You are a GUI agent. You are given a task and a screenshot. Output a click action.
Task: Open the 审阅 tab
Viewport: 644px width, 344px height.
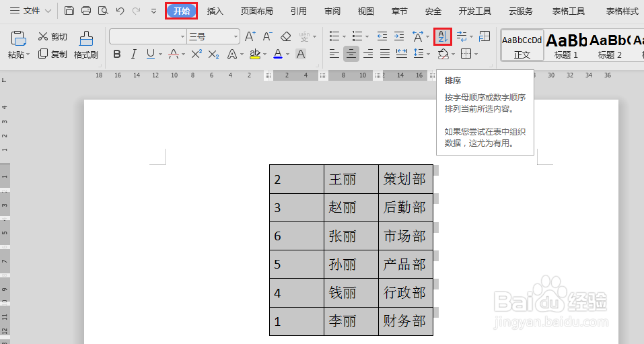tap(332, 11)
